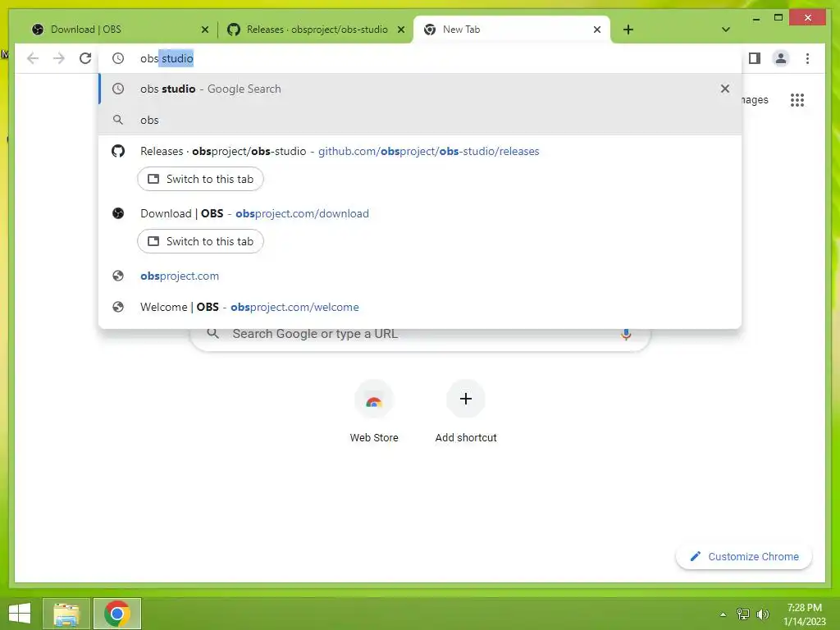The height and width of the screenshot is (630, 840).
Task: Close the Download | OBS tab
Action: [204, 30]
